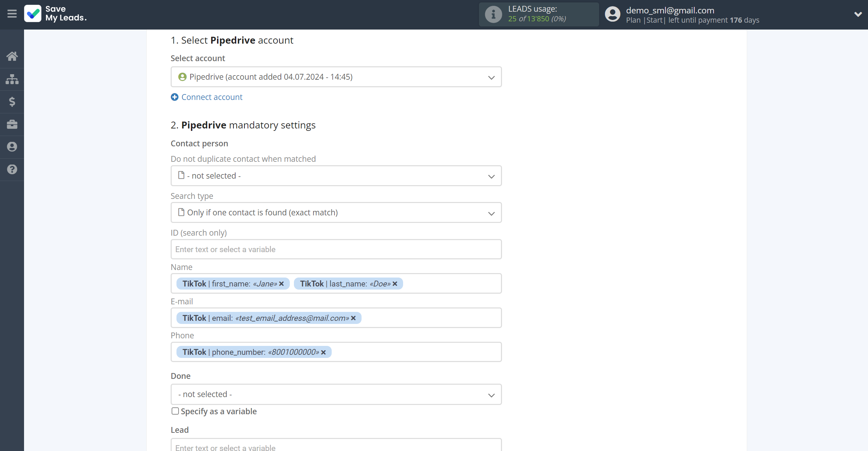This screenshot has width=868, height=451.
Task: Go to the Home sidebar icon
Action: click(x=12, y=56)
